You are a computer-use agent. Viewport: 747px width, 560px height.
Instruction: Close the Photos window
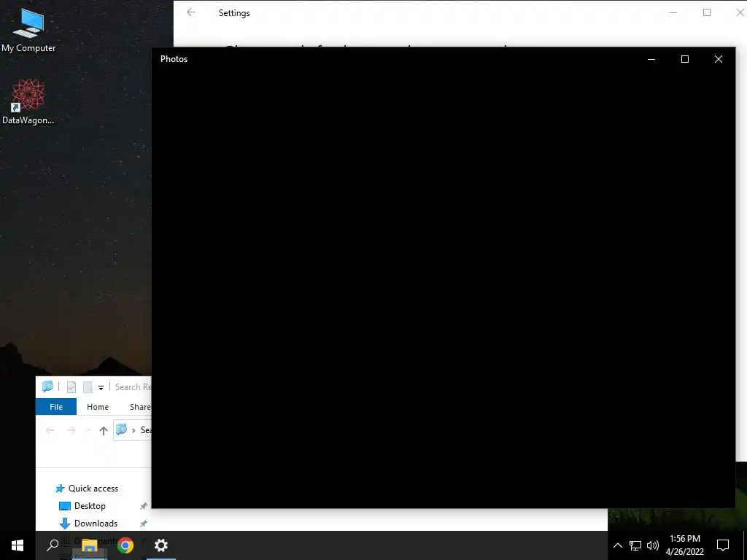(719, 59)
